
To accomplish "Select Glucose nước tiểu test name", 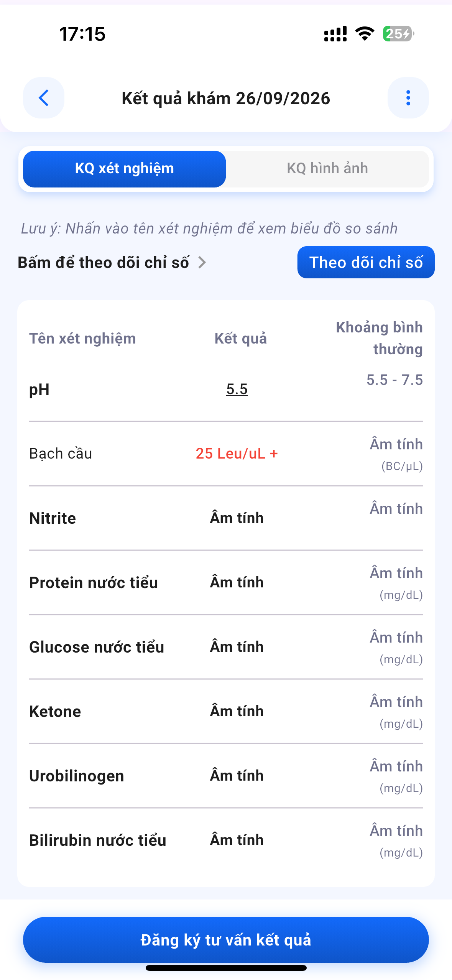I will pyautogui.click(x=97, y=647).
